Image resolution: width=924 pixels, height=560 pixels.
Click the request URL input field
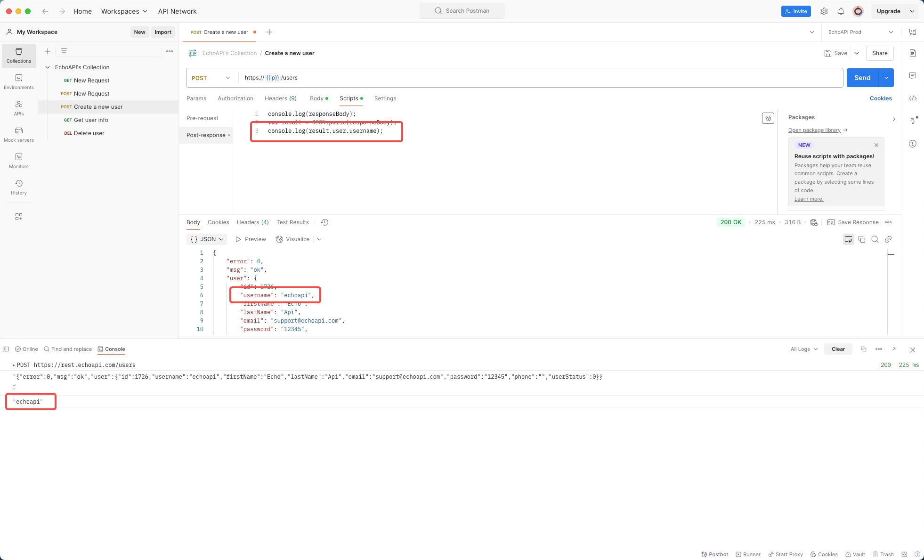pyautogui.click(x=541, y=78)
